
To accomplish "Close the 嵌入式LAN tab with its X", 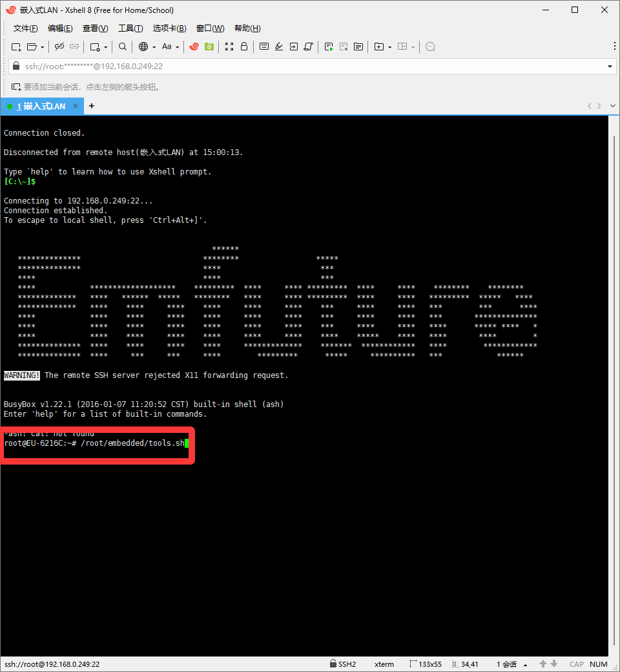I will point(76,106).
